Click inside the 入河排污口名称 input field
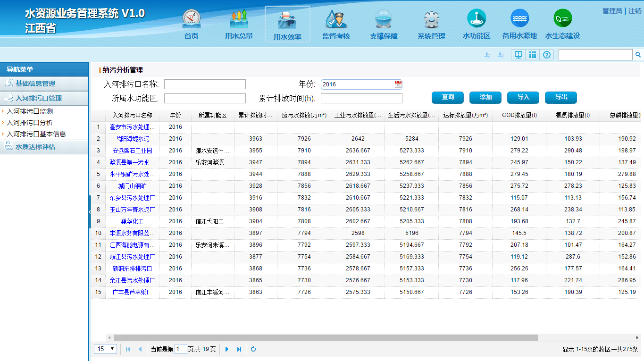This screenshot has width=644, height=361. 205,84
